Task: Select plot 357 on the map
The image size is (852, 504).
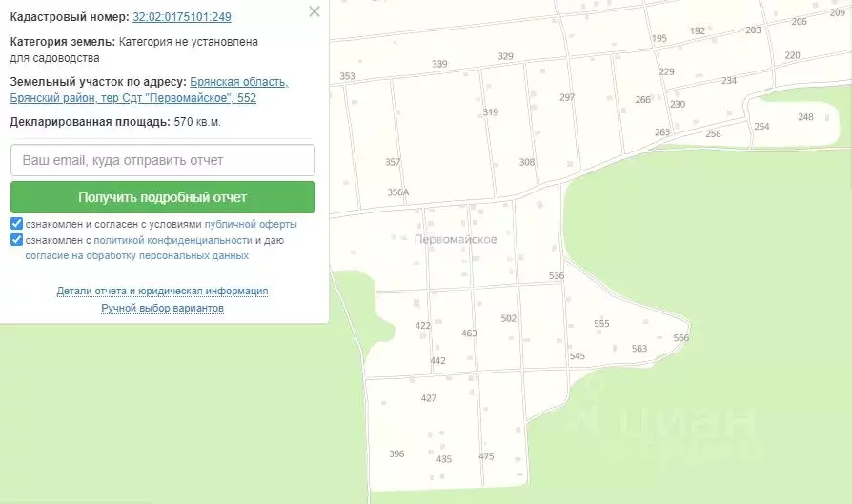Action: click(393, 162)
